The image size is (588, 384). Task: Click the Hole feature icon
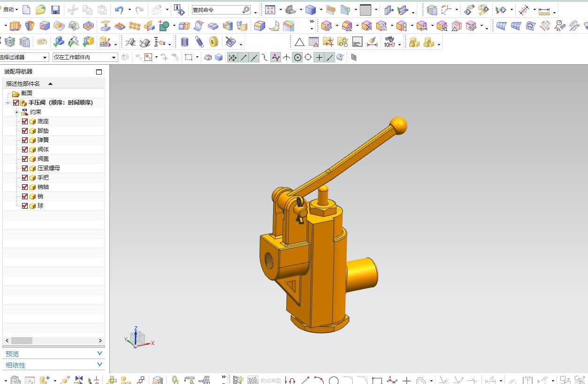[45, 26]
